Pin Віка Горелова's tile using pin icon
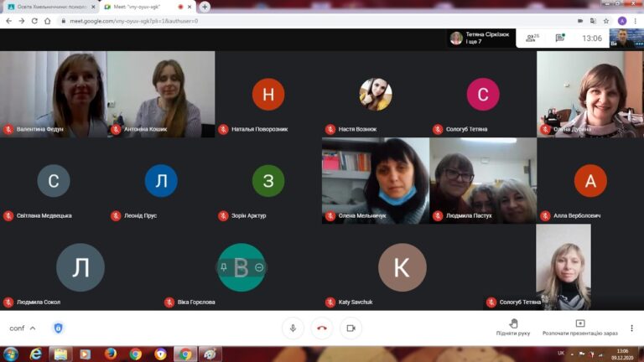The height and width of the screenshot is (362, 644). coord(223,267)
